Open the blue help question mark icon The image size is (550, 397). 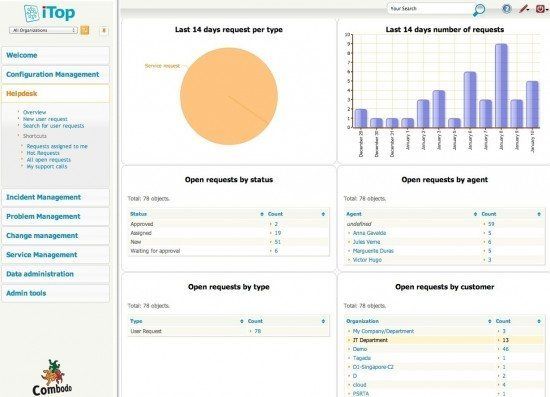(x=507, y=8)
